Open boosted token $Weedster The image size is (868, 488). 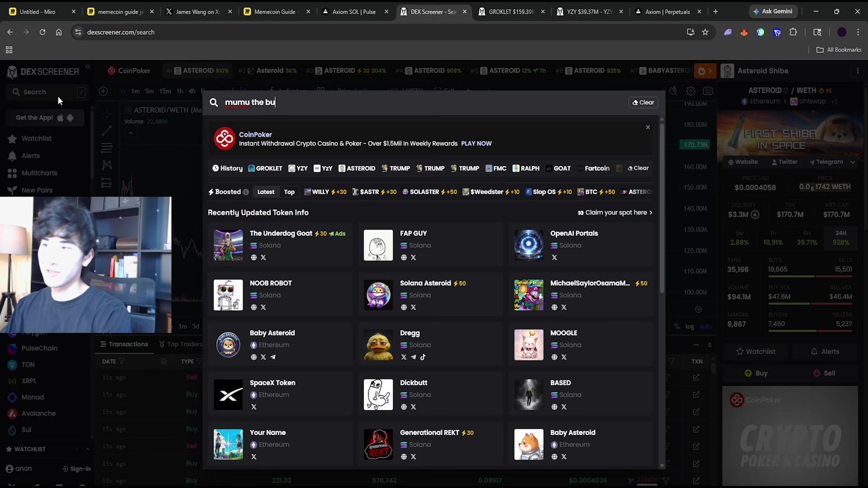pyautogui.click(x=491, y=192)
